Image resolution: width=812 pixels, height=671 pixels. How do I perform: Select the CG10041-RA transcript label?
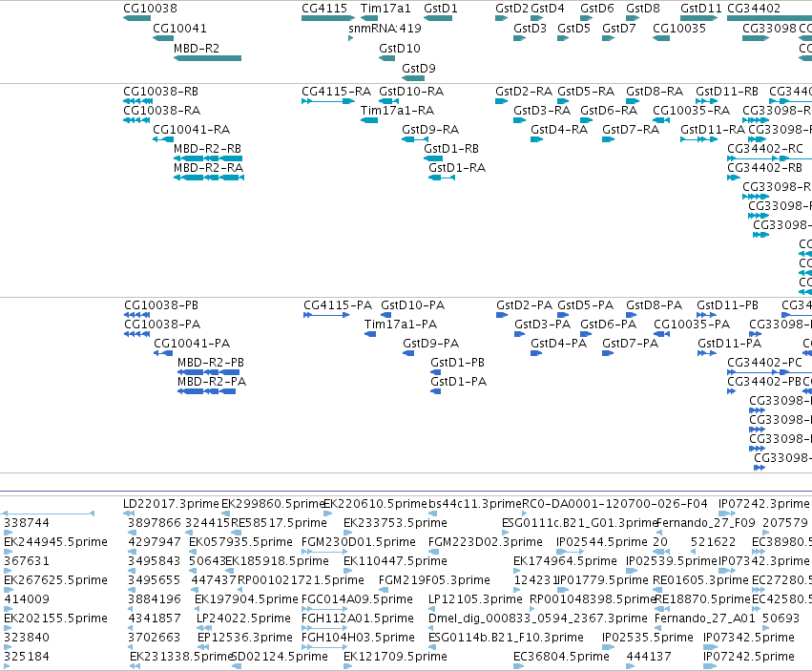point(191,130)
